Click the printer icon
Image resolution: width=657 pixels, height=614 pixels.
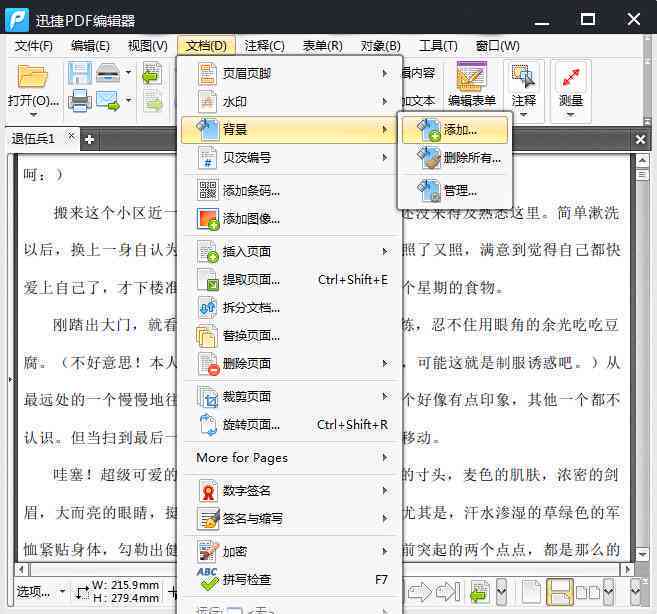pos(80,101)
